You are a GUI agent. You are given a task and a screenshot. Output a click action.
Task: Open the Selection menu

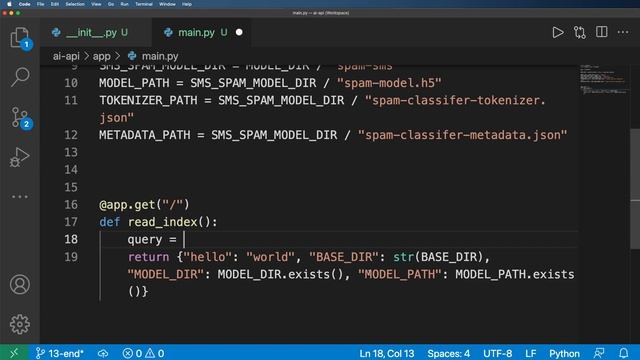(75, 4)
